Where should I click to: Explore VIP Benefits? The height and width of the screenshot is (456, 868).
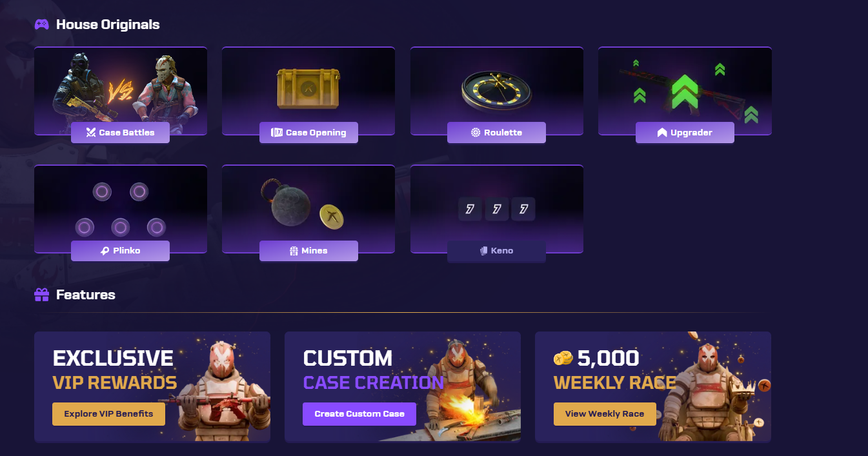pos(108,414)
